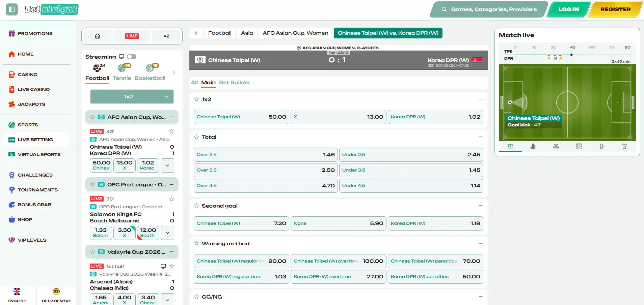Click the LOG IN button
This screenshot has height=305, width=644.
(569, 9)
